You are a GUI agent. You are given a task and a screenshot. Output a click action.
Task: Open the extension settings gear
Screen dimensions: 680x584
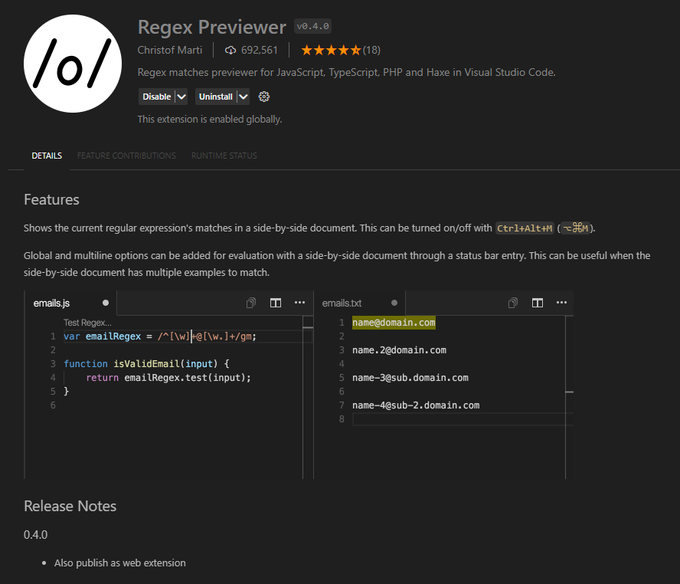click(264, 97)
